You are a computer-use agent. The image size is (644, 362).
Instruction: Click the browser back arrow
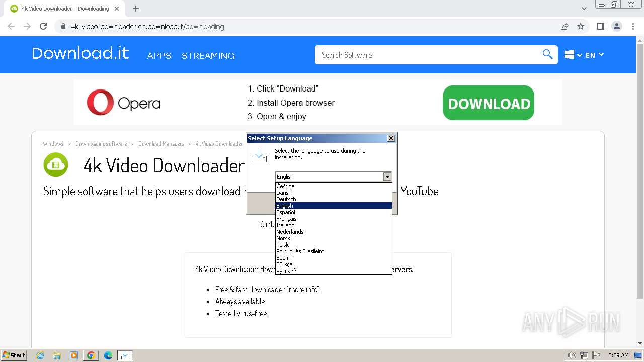pos(11,26)
